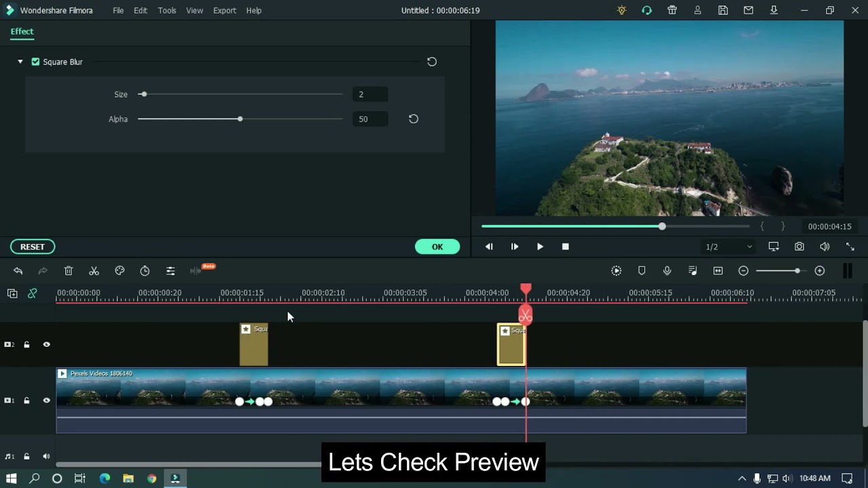The width and height of the screenshot is (868, 488).
Task: Collapse the Square Blur section triangle
Action: (x=20, y=62)
